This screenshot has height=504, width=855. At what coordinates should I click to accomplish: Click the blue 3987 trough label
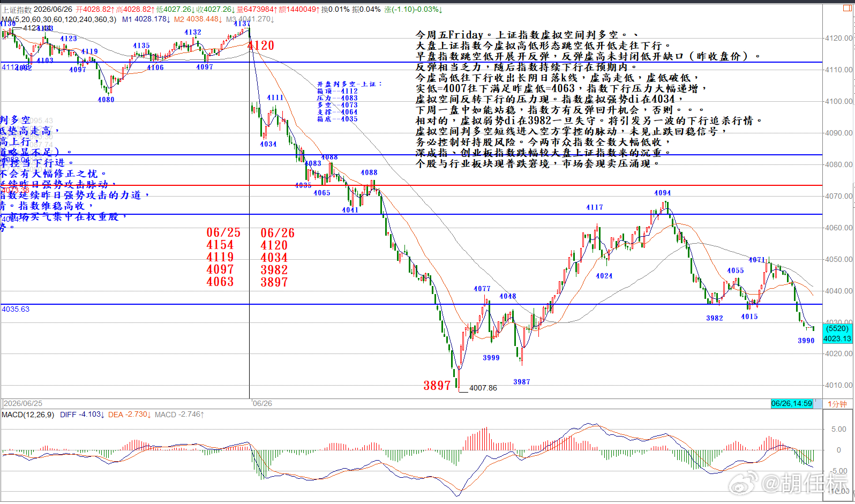point(522,382)
